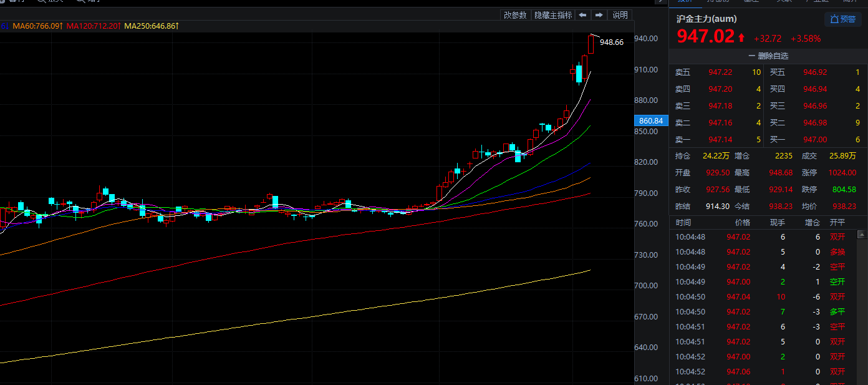The width and height of the screenshot is (868, 385).
Task: Open 改参数 to modify indicator parameters
Action: coord(515,15)
